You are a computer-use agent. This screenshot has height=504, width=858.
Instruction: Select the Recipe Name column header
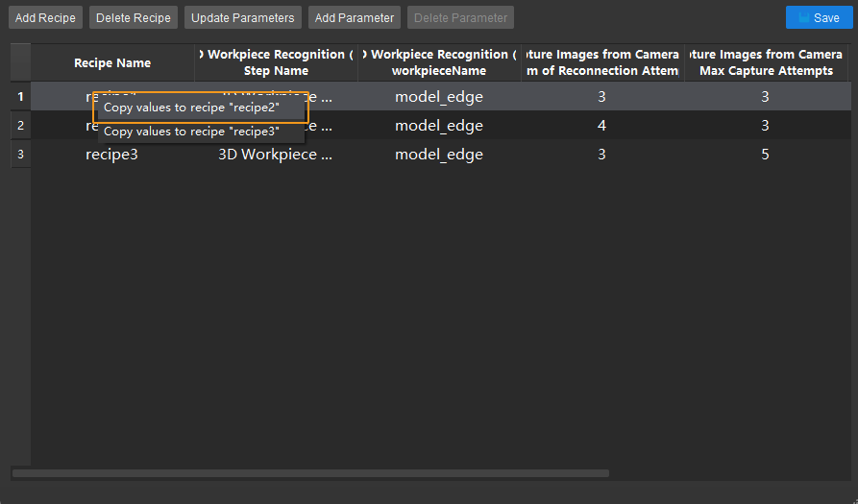coord(112,63)
